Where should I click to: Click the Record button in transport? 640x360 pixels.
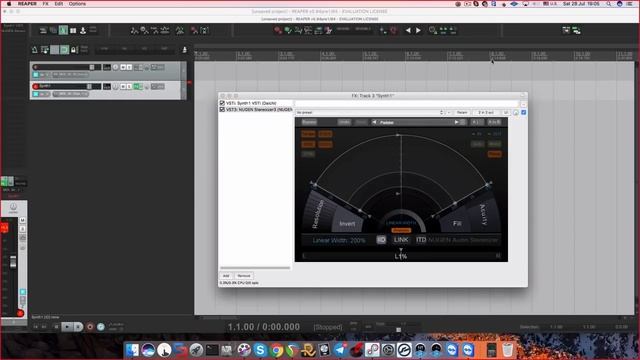[90, 327]
